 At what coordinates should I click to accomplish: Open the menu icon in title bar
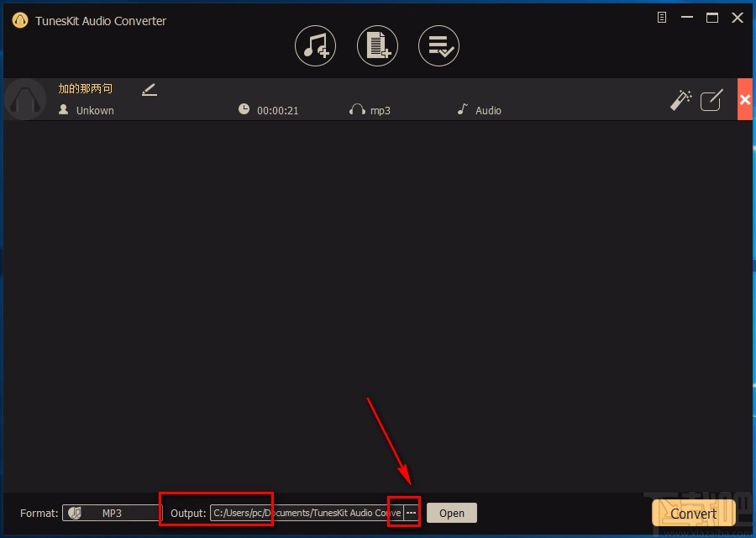[x=662, y=18]
